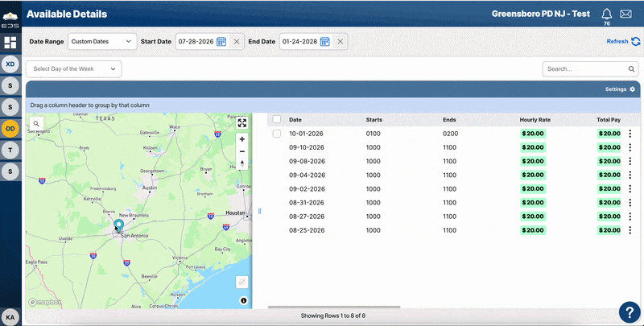This screenshot has width=644, height=326.
Task: Sort by the Total Pay column header
Action: coord(609,120)
